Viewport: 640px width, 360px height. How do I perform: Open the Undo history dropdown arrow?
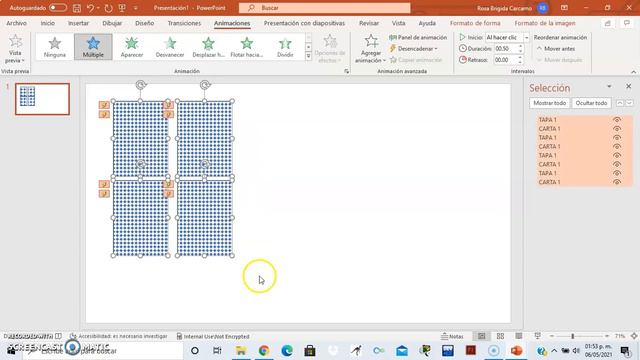click(98, 8)
